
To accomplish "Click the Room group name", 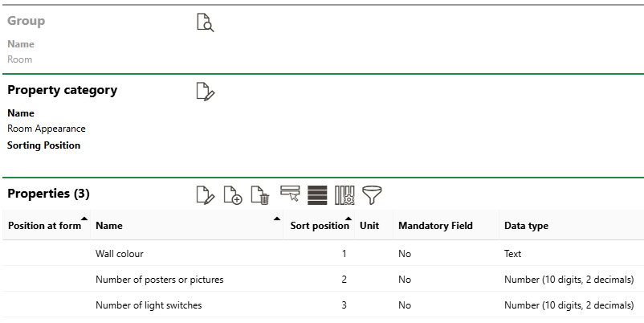I will pos(20,59).
